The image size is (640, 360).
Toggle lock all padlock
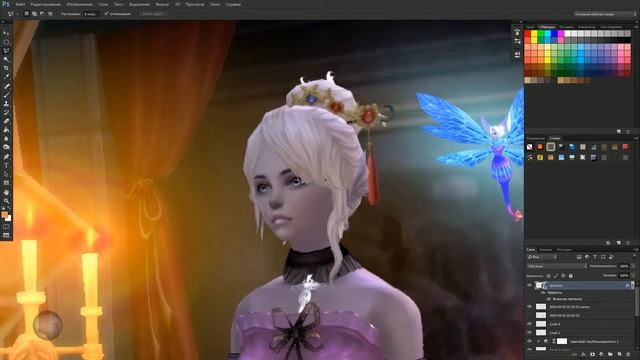[x=571, y=276]
